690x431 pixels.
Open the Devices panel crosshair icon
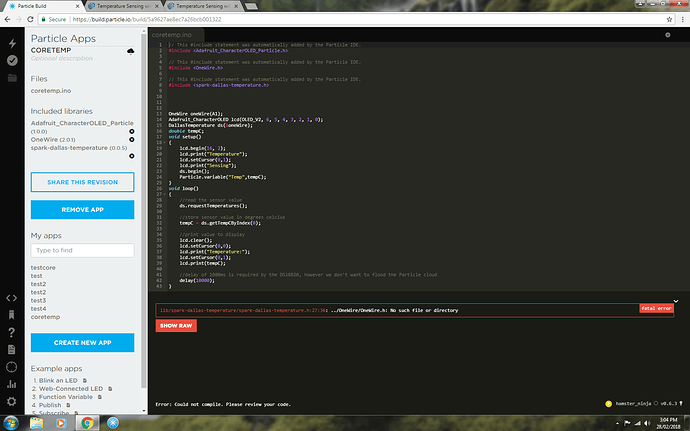pos(11,367)
